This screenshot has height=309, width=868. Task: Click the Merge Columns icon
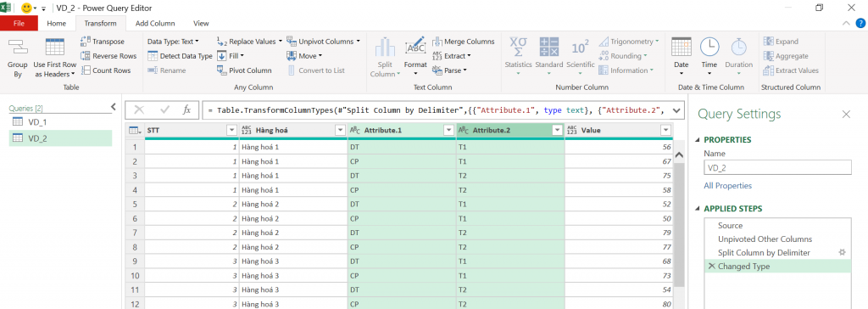click(x=437, y=42)
